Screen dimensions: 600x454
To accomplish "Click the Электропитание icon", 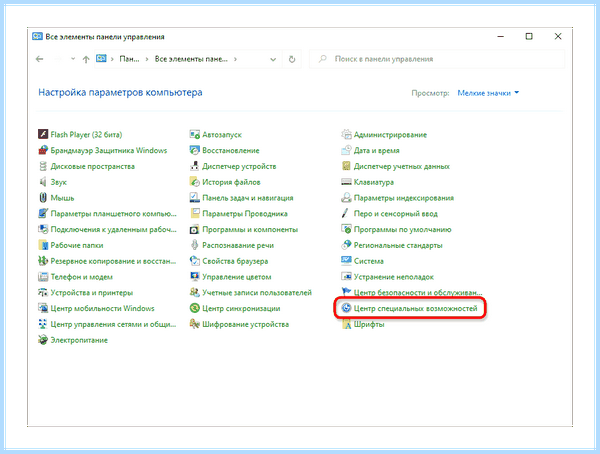I will (x=42, y=340).
